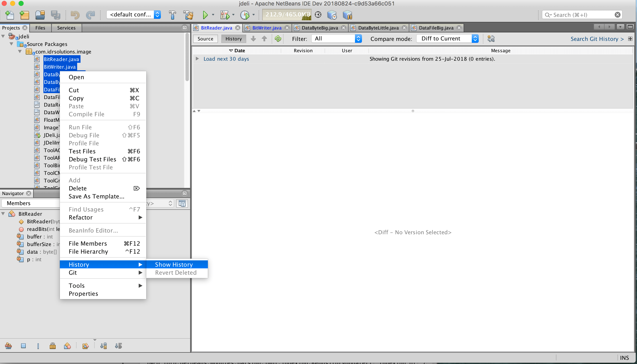Click the history refresh icon
Image resolution: width=637 pixels, height=364 pixels.
(x=278, y=39)
